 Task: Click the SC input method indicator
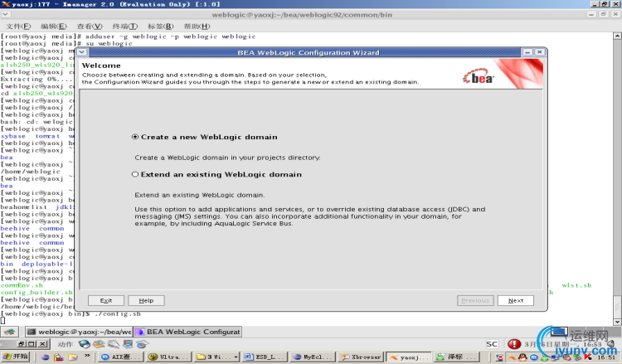pos(492,344)
